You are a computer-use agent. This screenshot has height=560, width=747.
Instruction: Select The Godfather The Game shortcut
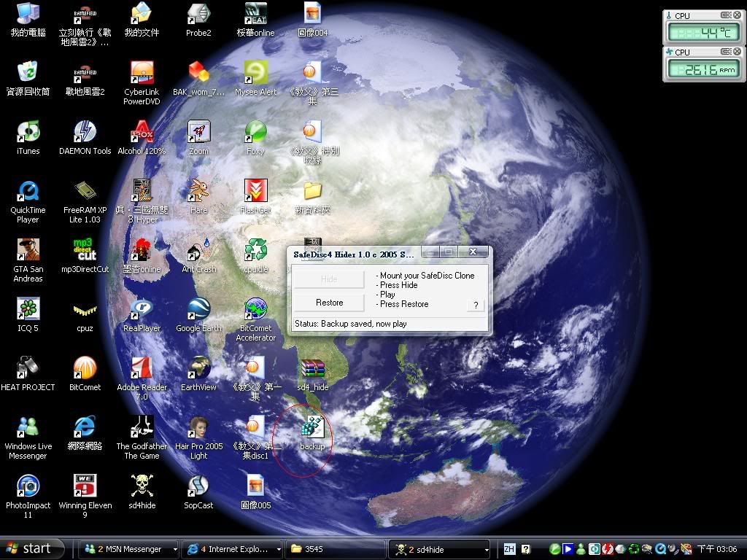click(x=142, y=427)
